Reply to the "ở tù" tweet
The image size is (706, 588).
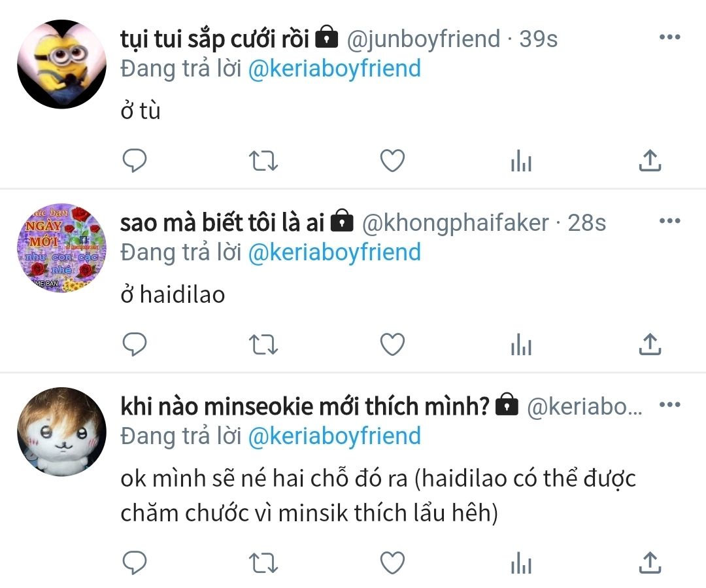tap(135, 160)
